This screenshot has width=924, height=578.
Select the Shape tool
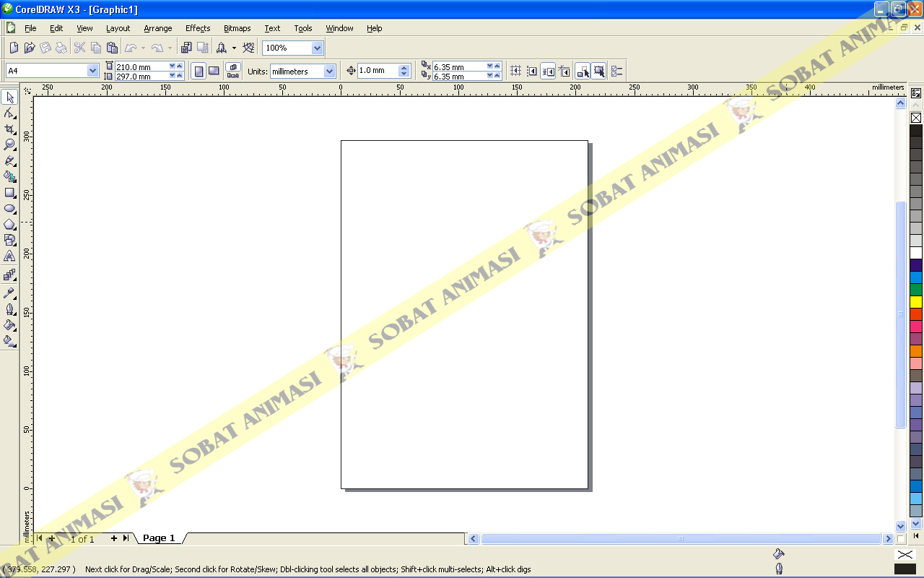tap(10, 113)
